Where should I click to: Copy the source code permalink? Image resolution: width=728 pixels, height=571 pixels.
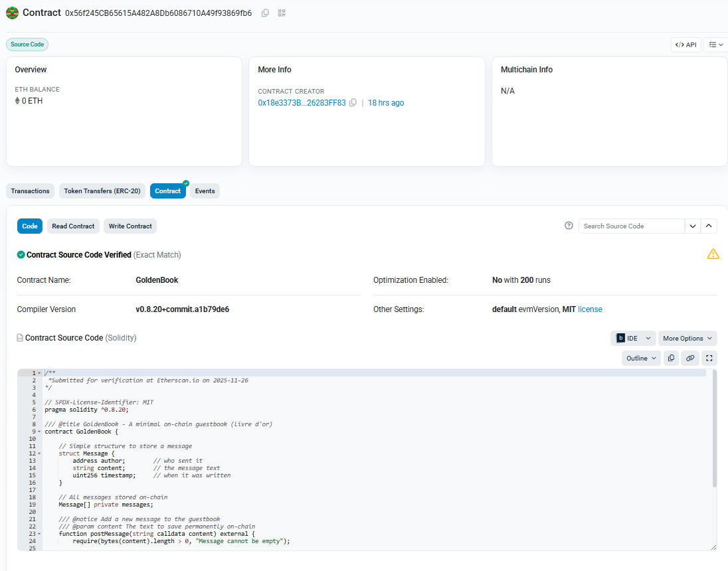pyautogui.click(x=690, y=358)
